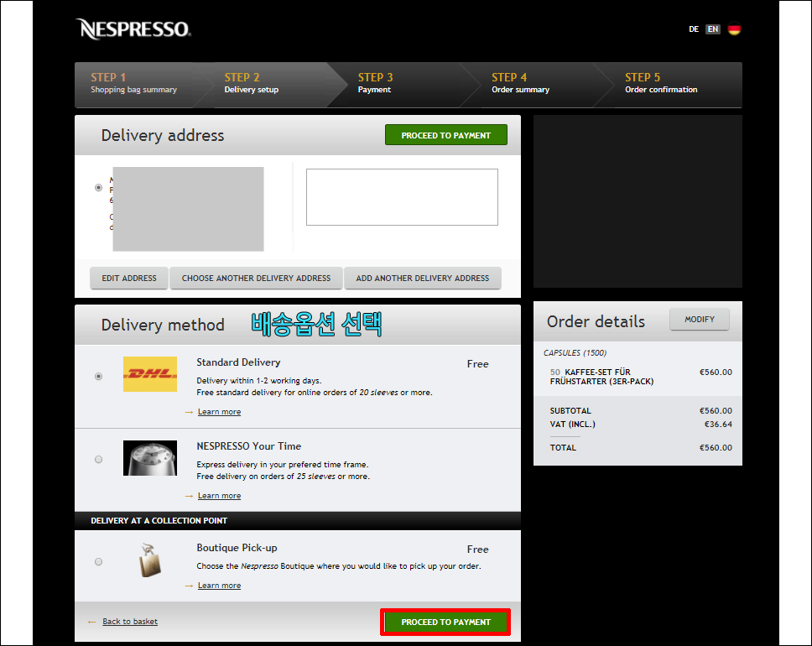Image resolution: width=812 pixels, height=646 pixels.
Task: Click the SUBTOTAL €560.00 amount
Action: pos(716,411)
